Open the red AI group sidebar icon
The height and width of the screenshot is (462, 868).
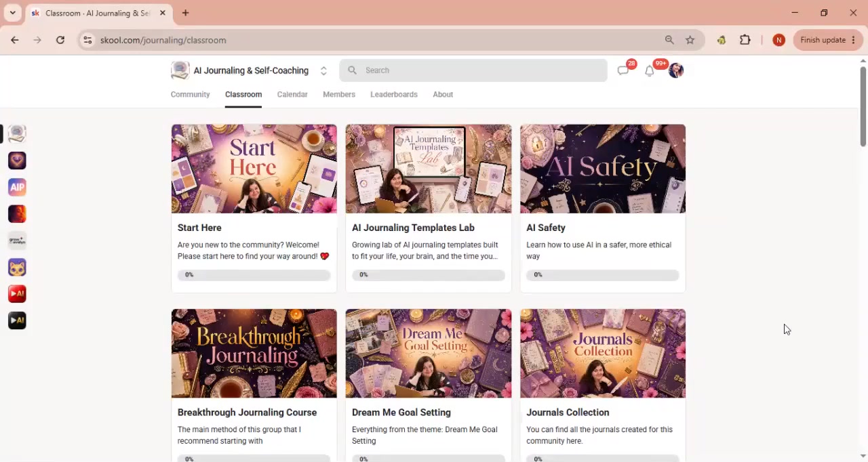click(17, 294)
